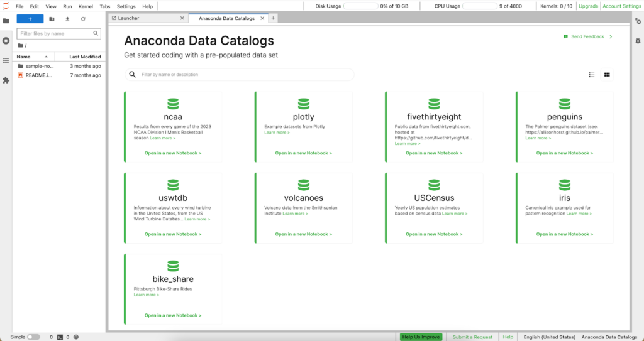Image resolution: width=644 pixels, height=341 pixels.
Task: Click Kernels: 0 / 10 indicator
Action: click(x=556, y=6)
